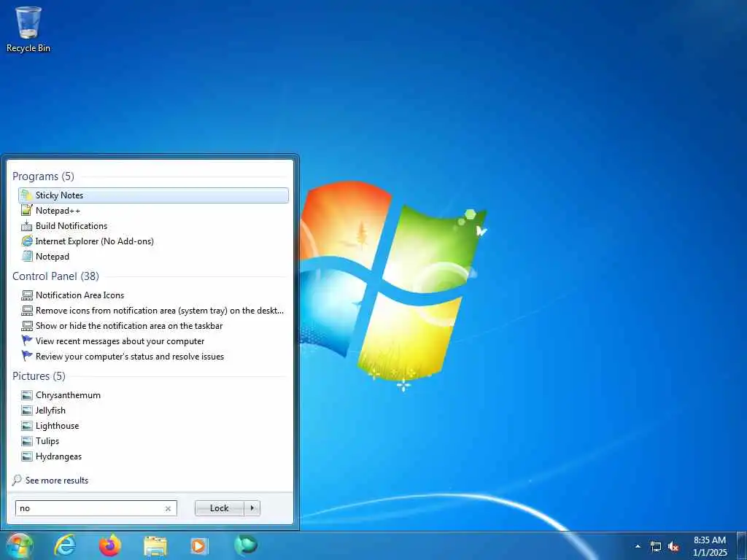Click the Build Notifications icon
Viewport: 747px width, 560px height.
click(x=27, y=226)
